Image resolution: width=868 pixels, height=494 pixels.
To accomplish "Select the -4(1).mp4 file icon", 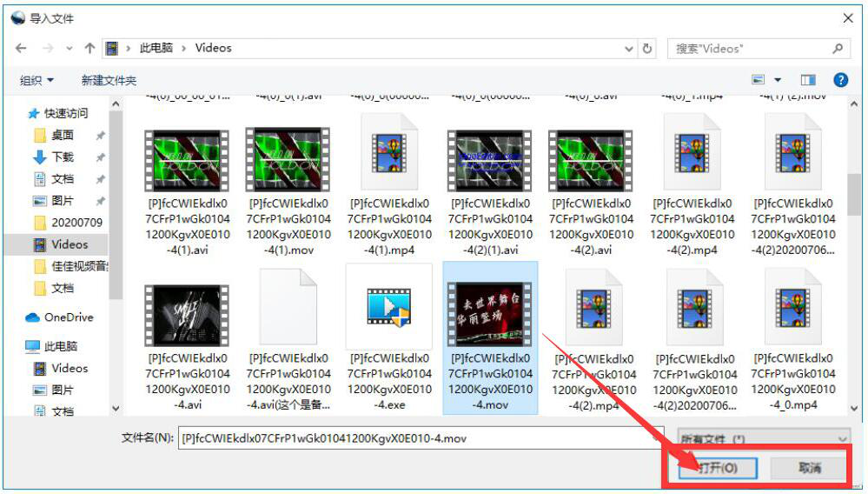I will tap(389, 152).
